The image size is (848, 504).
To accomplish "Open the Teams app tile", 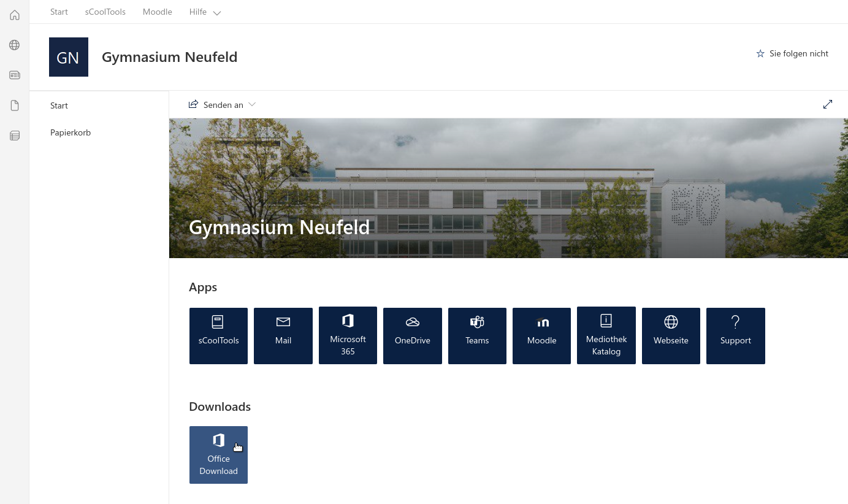I will point(477,335).
